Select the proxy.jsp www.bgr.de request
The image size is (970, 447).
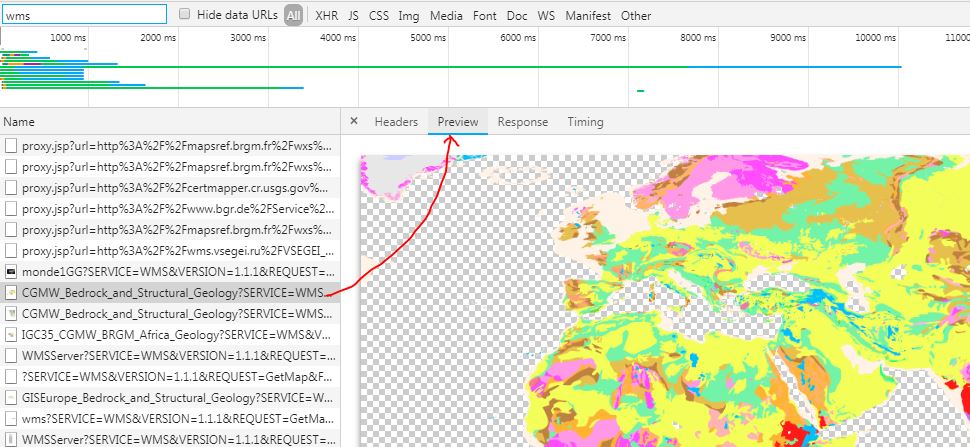click(170, 209)
